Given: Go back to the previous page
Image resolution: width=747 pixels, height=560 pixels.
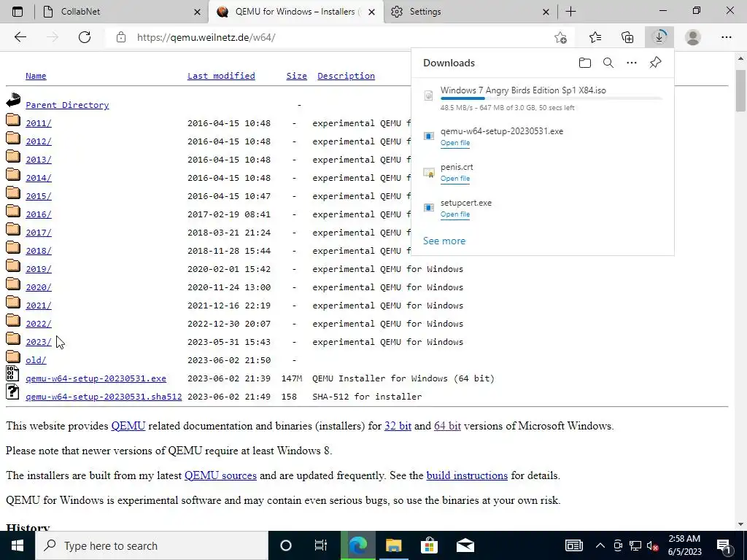Looking at the screenshot, I should pyautogui.click(x=20, y=37).
